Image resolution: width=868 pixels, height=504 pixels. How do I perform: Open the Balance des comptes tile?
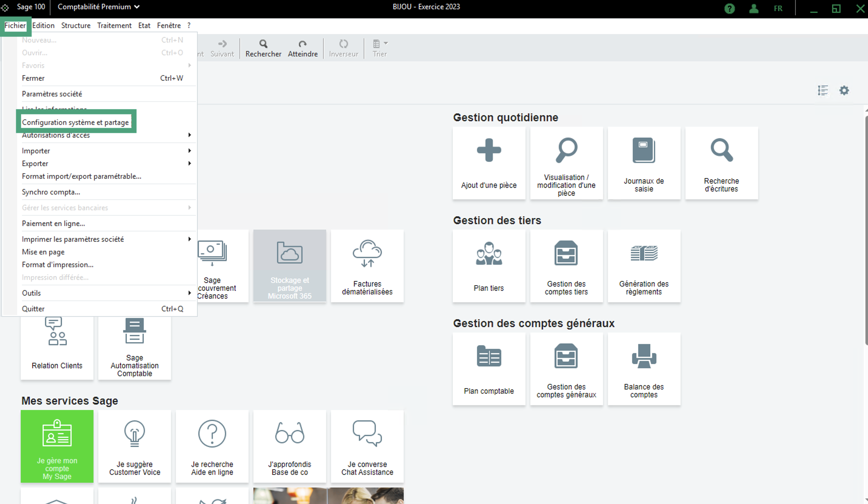point(644,369)
